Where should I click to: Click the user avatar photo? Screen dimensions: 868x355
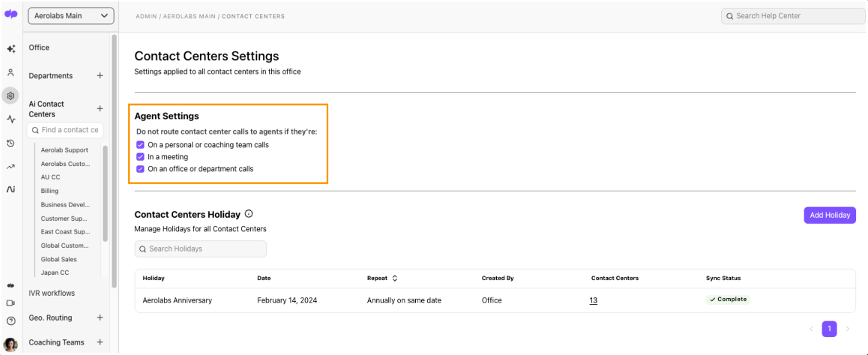[10, 344]
